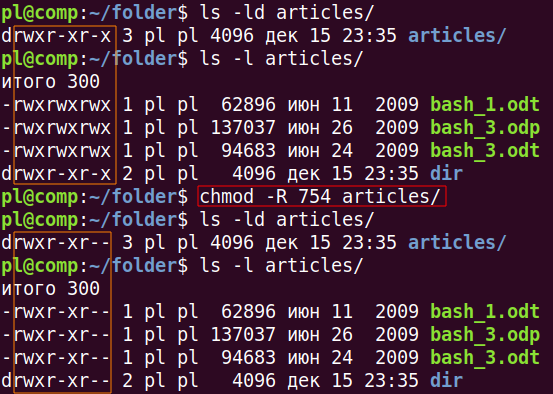Click the highlighted chmod -R 754 articles/ command

[320, 196]
